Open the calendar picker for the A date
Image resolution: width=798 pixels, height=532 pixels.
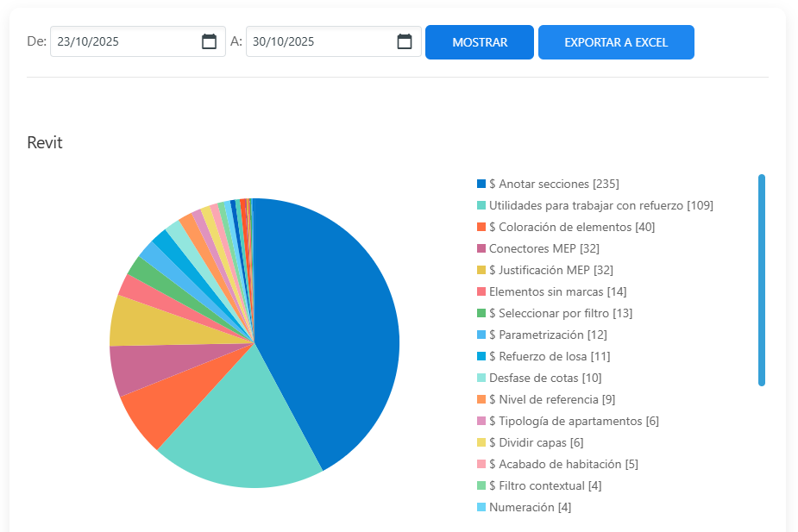(x=404, y=41)
